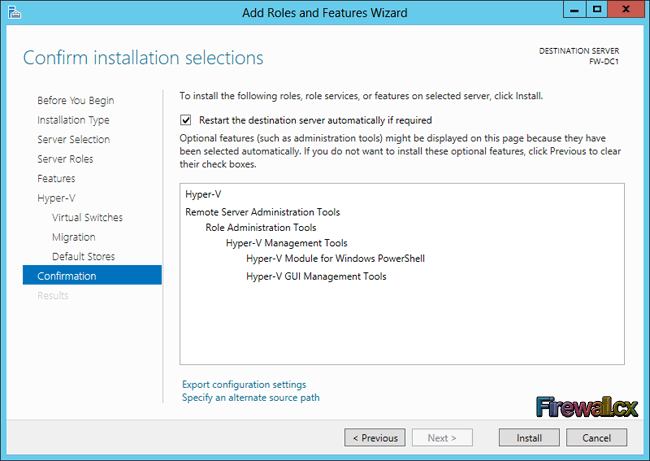Select 'Remote Server Administration Tools' list entry
The height and width of the screenshot is (461, 650).
(262, 212)
